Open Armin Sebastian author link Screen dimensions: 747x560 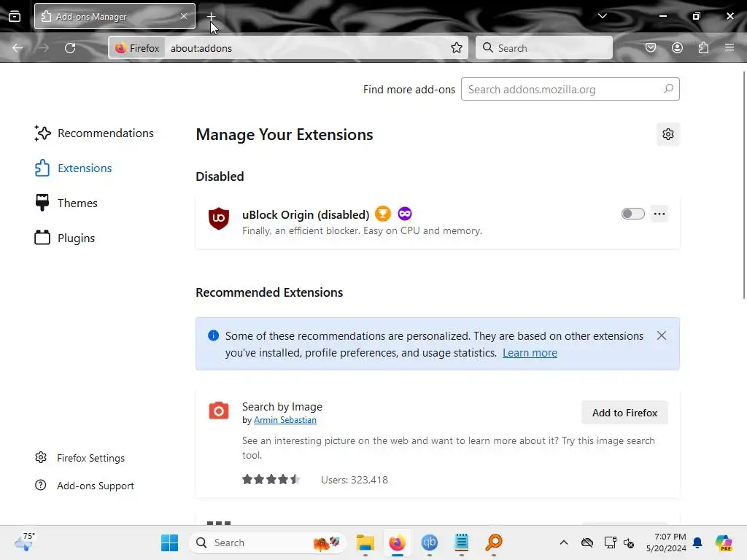click(285, 420)
